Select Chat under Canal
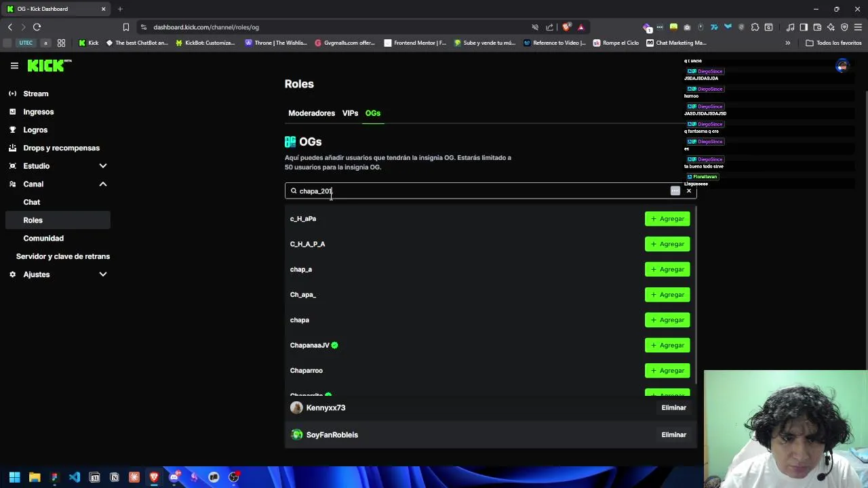Viewport: 868px width, 488px height. coord(32,202)
